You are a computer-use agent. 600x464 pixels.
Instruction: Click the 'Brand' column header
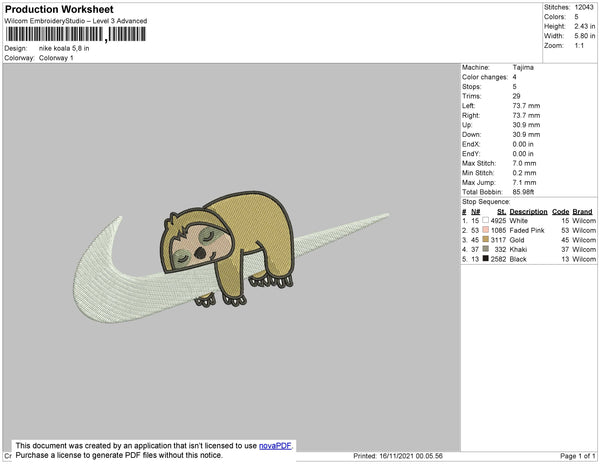click(582, 212)
